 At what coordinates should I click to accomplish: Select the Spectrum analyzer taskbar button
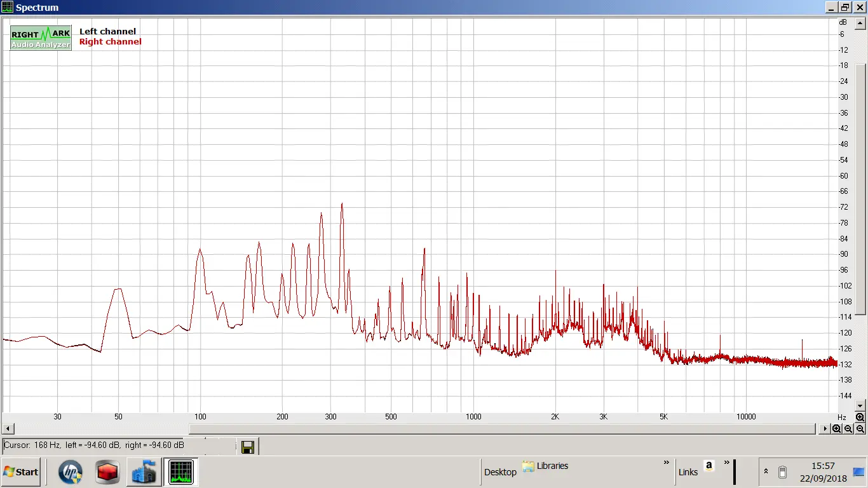coord(180,472)
